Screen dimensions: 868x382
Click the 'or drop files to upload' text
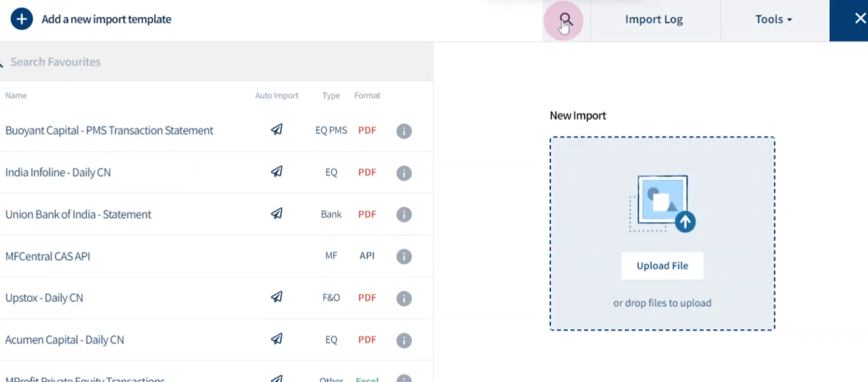tap(662, 303)
